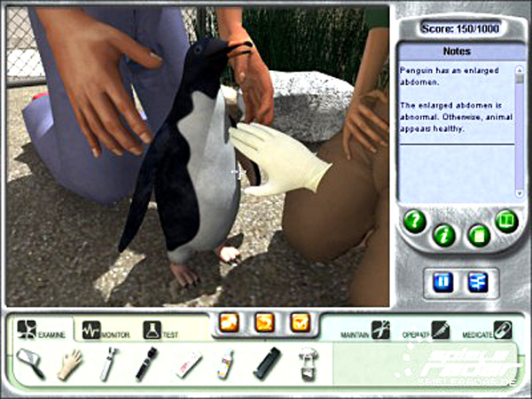
Task: Open the green book reference button
Action: [506, 220]
